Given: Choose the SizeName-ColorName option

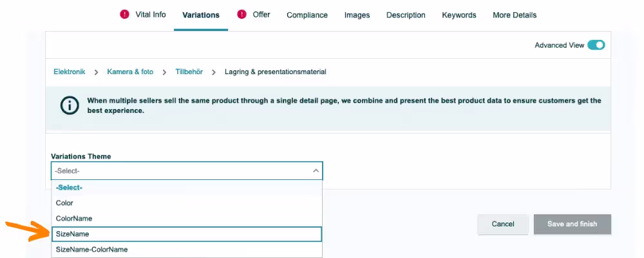Looking at the screenshot, I should [187, 250].
